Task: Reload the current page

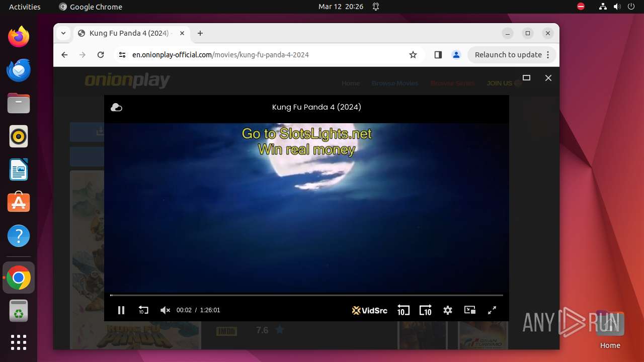Action: [101, 55]
